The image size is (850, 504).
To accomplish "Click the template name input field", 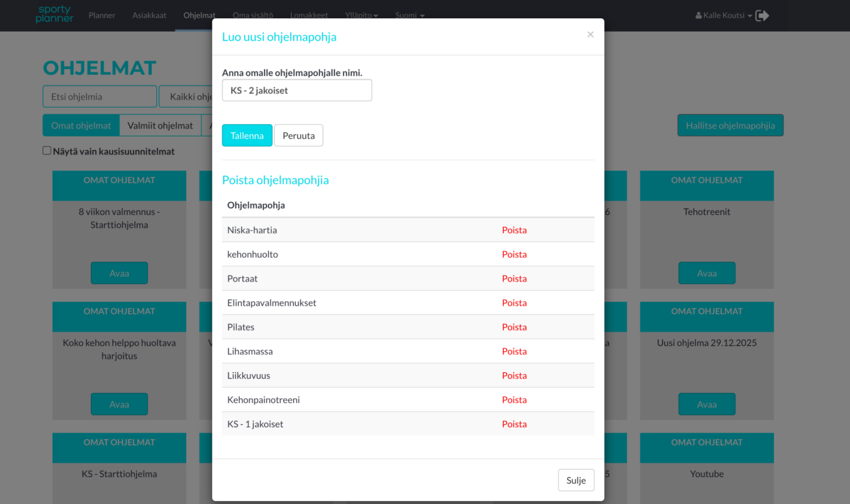I will tap(296, 90).
